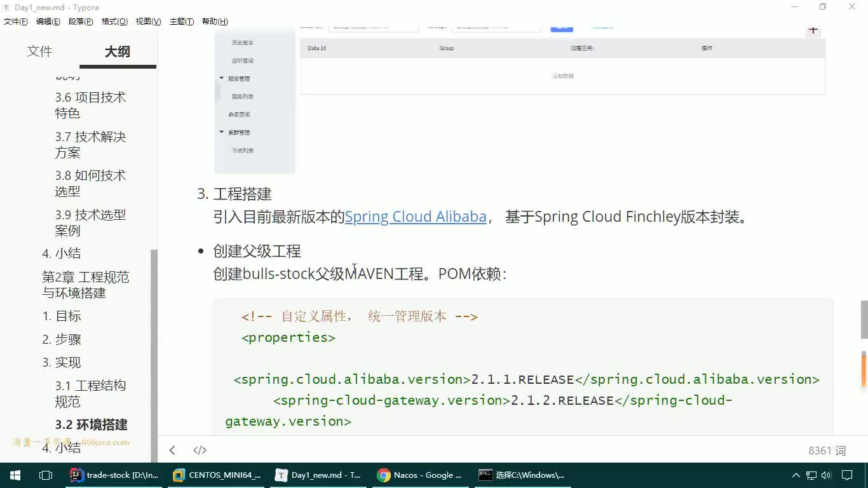Collapse 集群管理 triangle in Nacos image
The image size is (868, 488).
coord(222,132)
